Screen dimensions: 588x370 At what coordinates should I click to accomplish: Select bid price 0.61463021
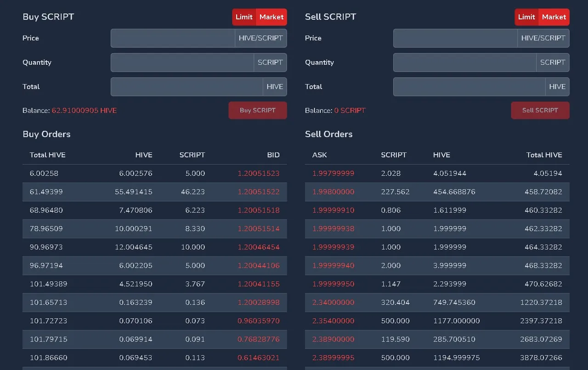click(x=259, y=358)
